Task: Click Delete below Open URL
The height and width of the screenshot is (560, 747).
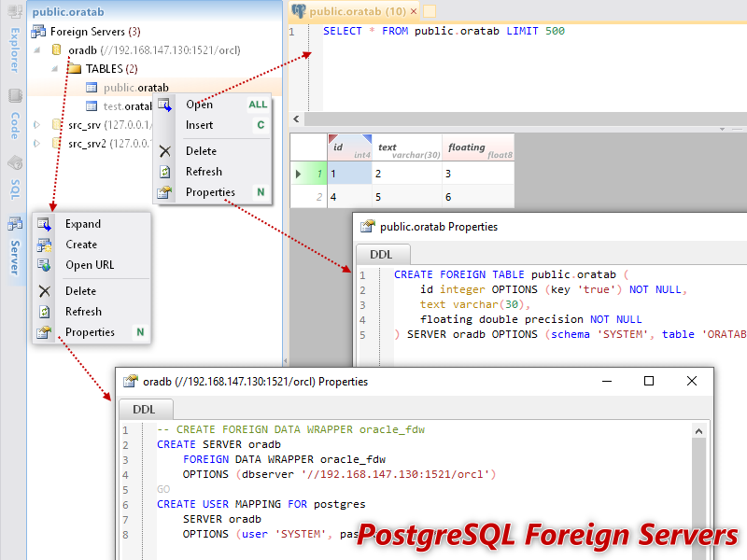Action: point(92,291)
